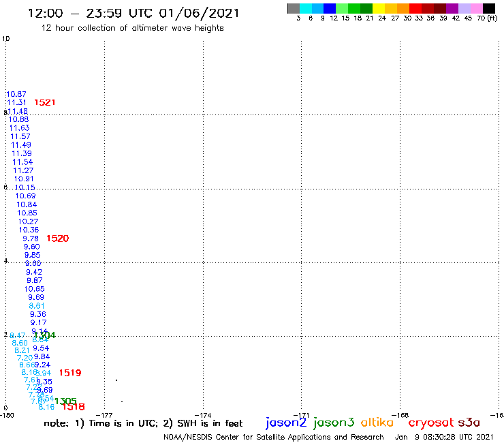The height and width of the screenshot is (443, 504).
Task: Click the wave height value 9.36
Action: 38,314
